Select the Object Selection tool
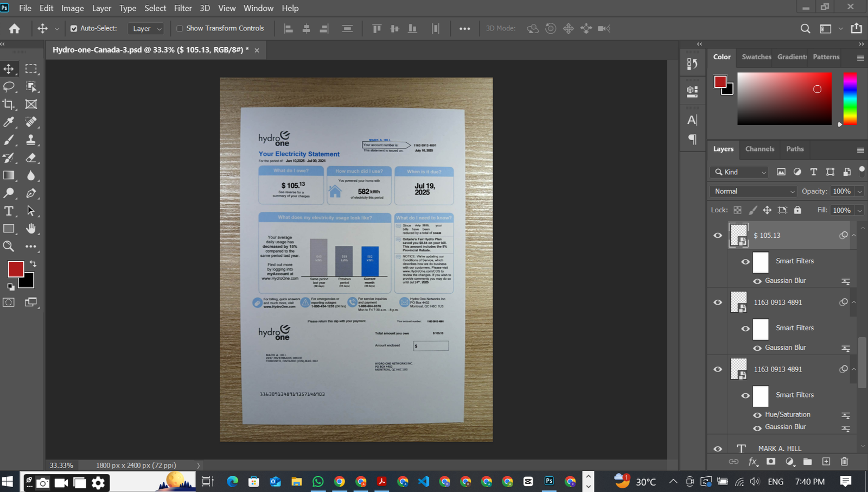Screen dimensions: 868x492 click(x=31, y=86)
